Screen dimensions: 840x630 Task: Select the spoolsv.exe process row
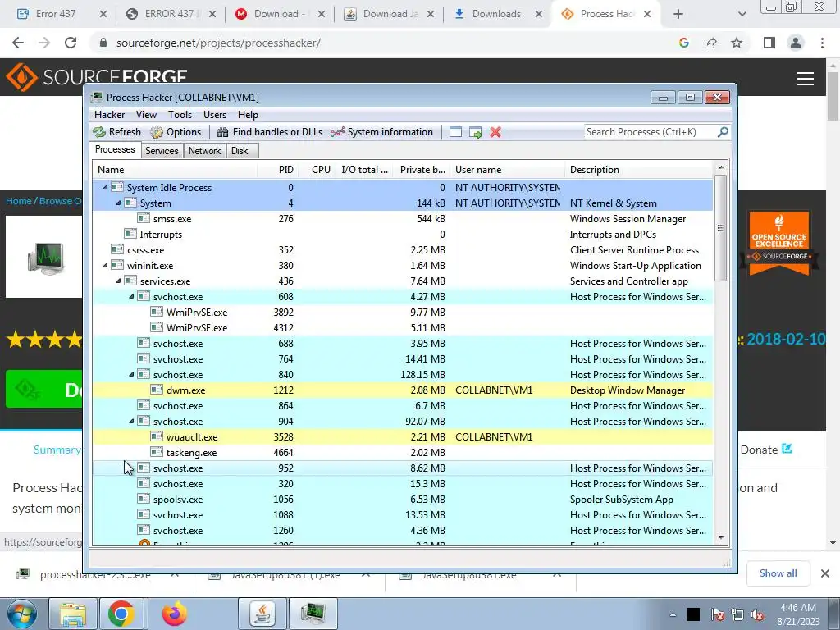coord(403,500)
